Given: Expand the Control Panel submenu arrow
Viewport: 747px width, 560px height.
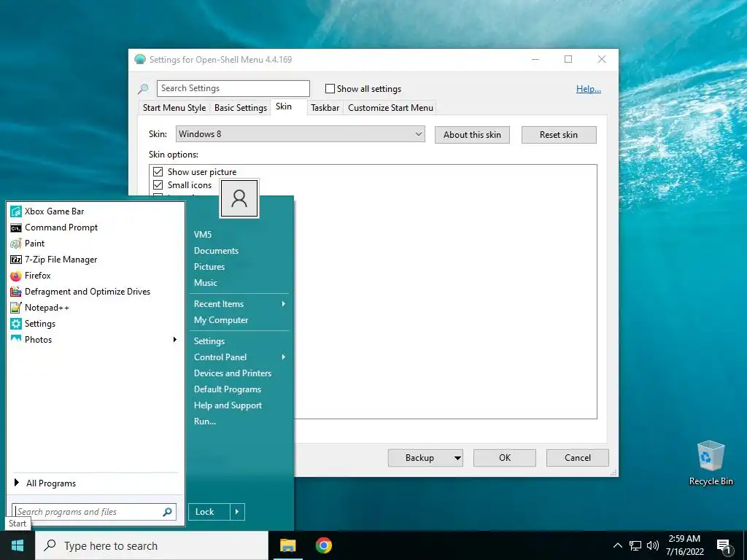Looking at the screenshot, I should pyautogui.click(x=284, y=357).
